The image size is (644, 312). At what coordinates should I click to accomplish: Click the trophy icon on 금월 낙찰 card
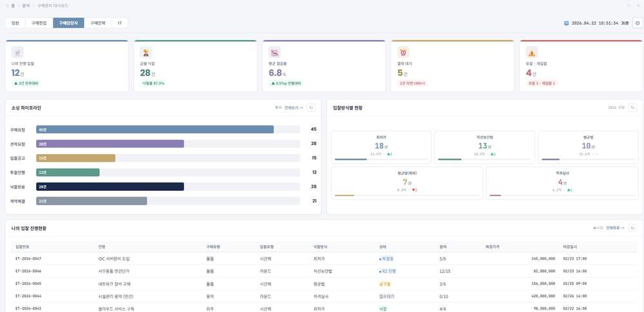[146, 52]
